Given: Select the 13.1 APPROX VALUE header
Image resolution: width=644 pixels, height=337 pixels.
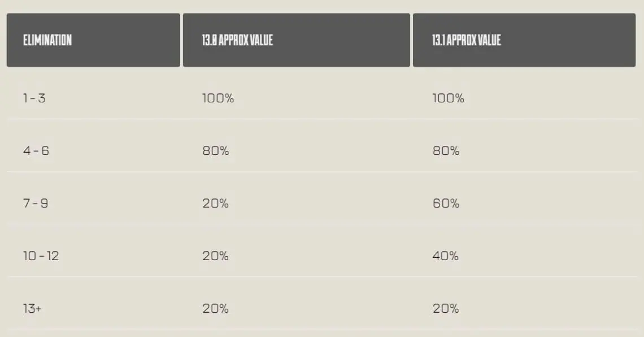Looking at the screenshot, I should pos(467,40).
